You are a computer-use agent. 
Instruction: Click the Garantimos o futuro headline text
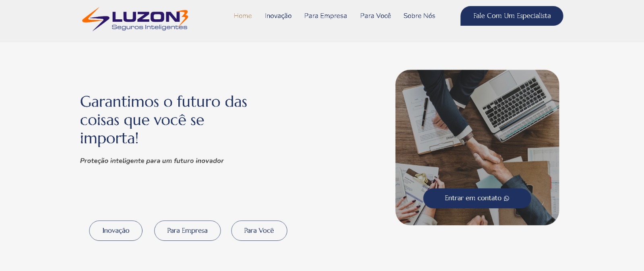[x=163, y=120]
